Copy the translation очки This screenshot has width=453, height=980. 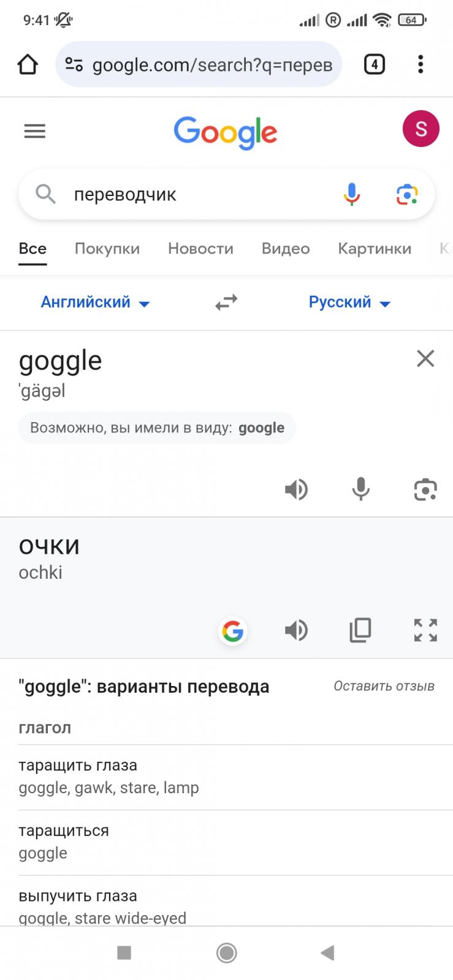click(360, 630)
